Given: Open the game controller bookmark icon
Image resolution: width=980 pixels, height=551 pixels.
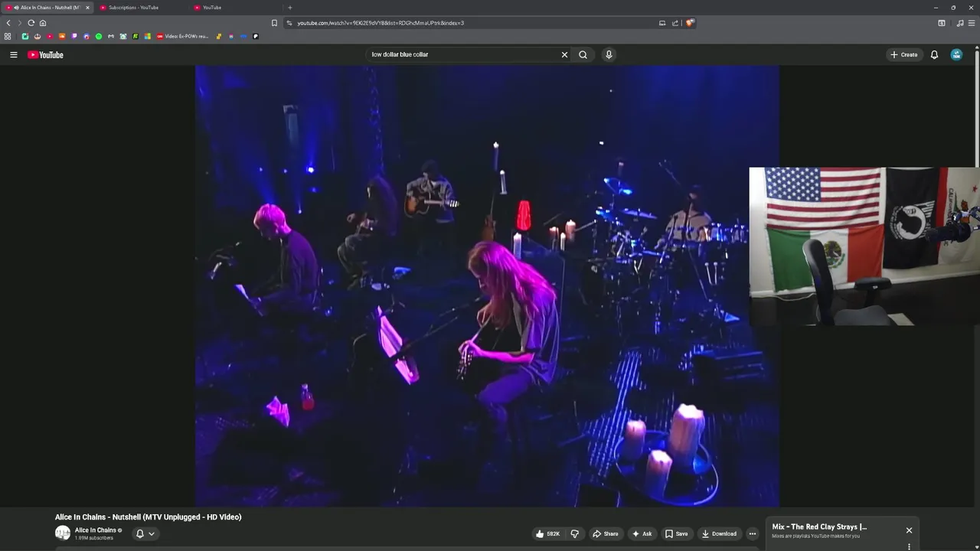Looking at the screenshot, I should click(x=111, y=36).
